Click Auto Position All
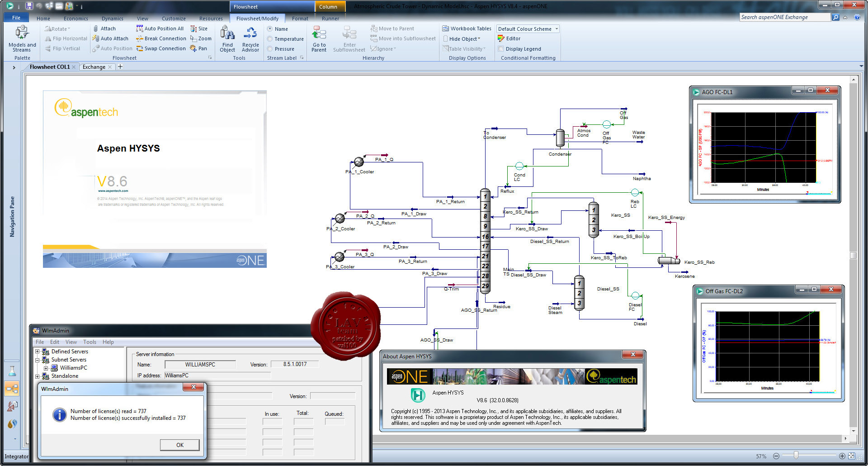Viewport: 868px width, 466px height. point(160,29)
